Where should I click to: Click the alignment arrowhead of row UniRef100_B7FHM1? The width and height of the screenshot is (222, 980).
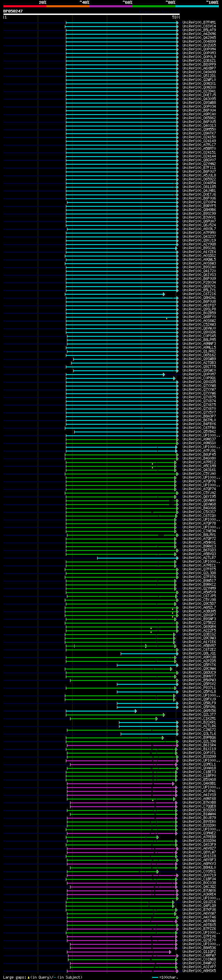(x=178, y=23)
